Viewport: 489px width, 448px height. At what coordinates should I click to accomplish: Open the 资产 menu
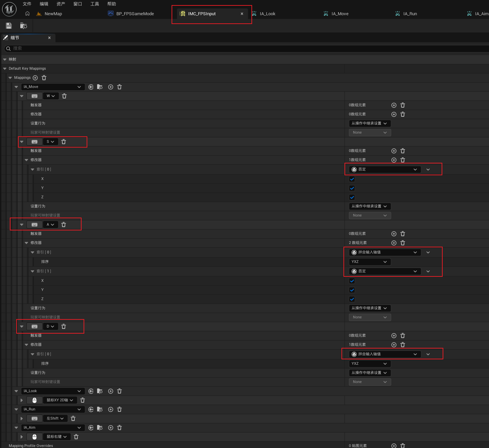pos(61,4)
